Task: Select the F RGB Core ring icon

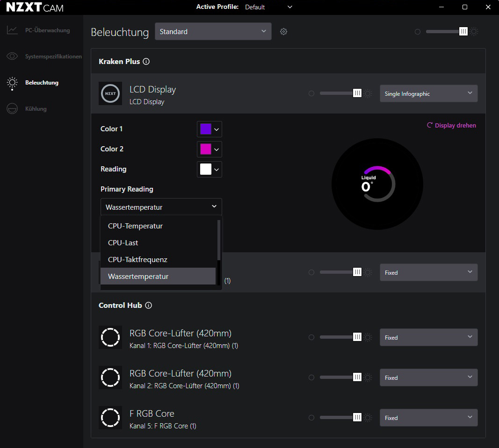Action: pos(110,418)
